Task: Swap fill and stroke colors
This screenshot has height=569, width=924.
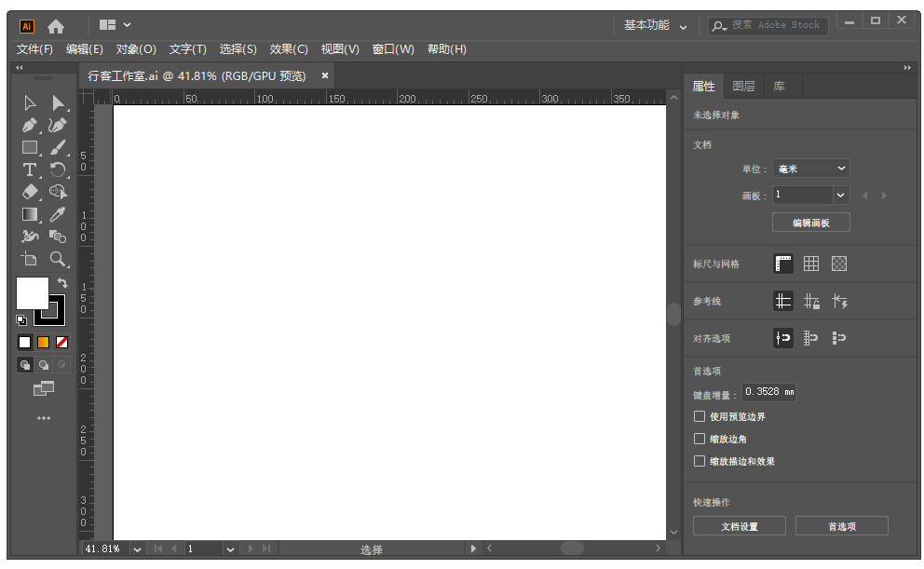Action: tap(62, 283)
